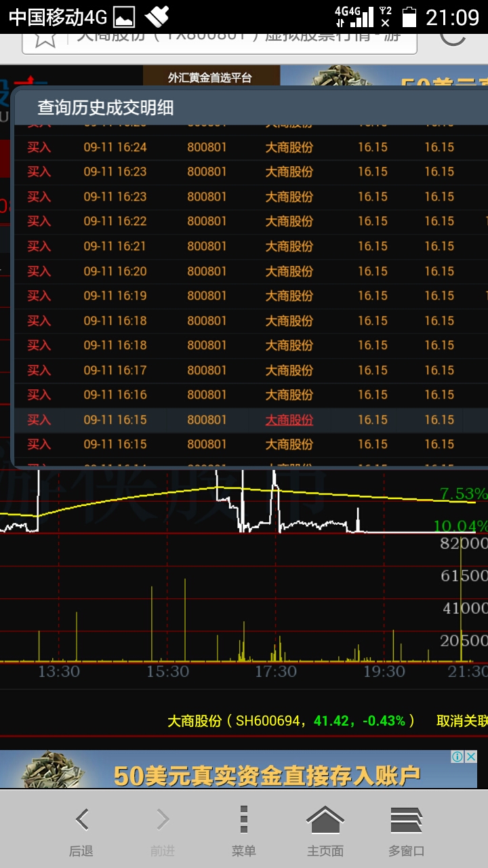488x868 pixels.
Task: Tap the ad info icon on bottom banner
Action: tap(457, 757)
